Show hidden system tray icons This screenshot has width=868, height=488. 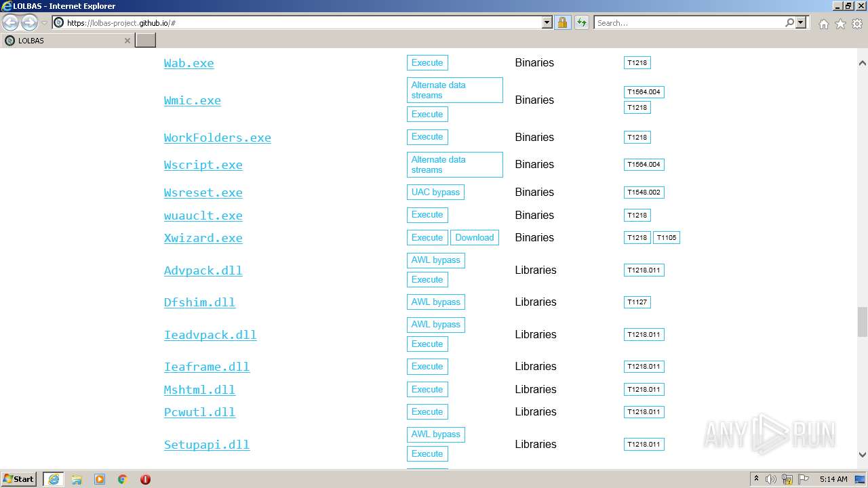757,479
